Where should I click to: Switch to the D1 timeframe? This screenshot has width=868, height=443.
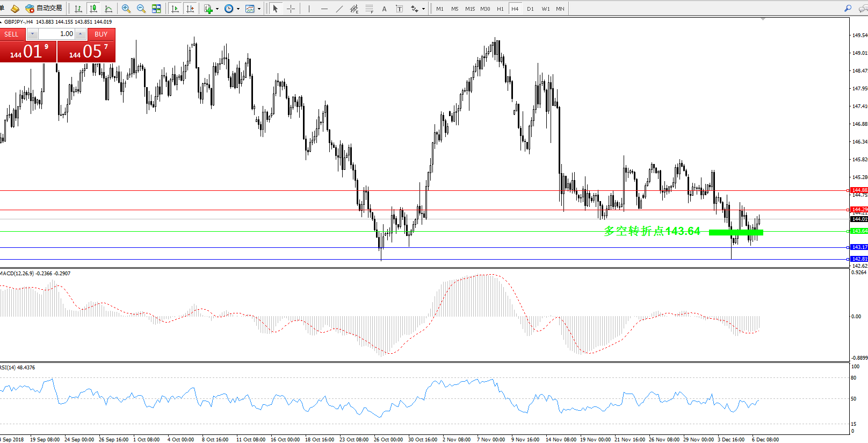(530, 9)
